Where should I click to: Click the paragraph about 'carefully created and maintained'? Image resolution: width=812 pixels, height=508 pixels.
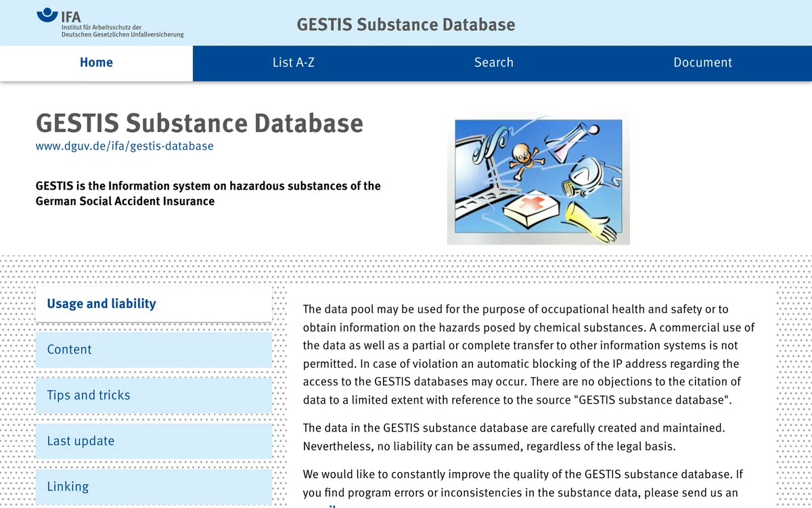tap(514, 437)
